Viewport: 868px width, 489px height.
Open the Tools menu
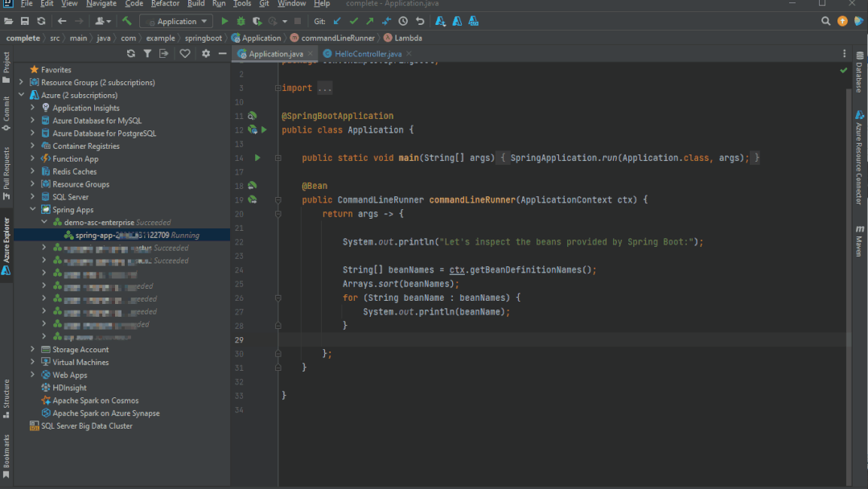[242, 3]
